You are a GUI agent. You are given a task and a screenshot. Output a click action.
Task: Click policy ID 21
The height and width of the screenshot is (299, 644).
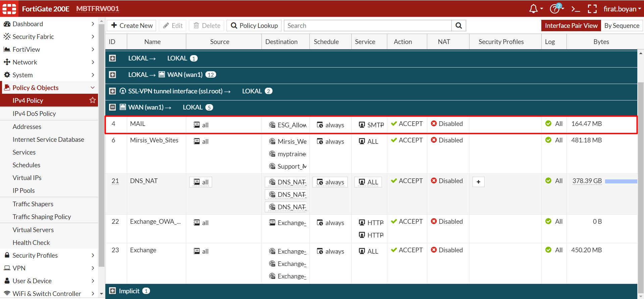click(115, 181)
